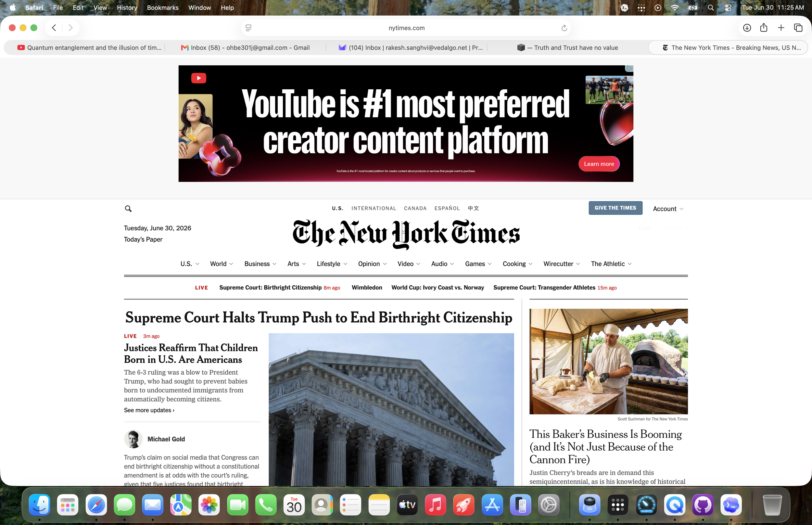Open the page menu icon in address bar
Screen dimensions: 812x525
(x=248, y=28)
